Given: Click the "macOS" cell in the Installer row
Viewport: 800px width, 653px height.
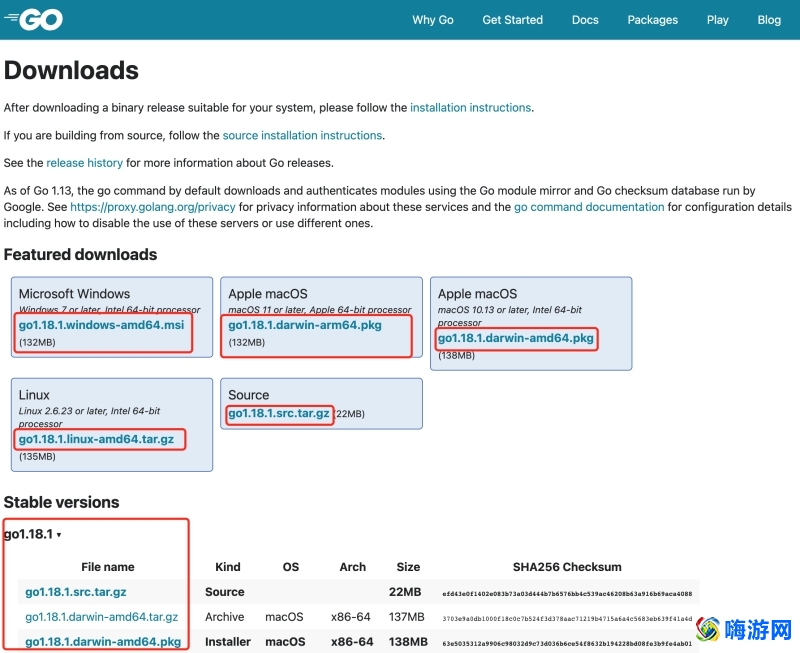Looking at the screenshot, I should coord(285,642).
